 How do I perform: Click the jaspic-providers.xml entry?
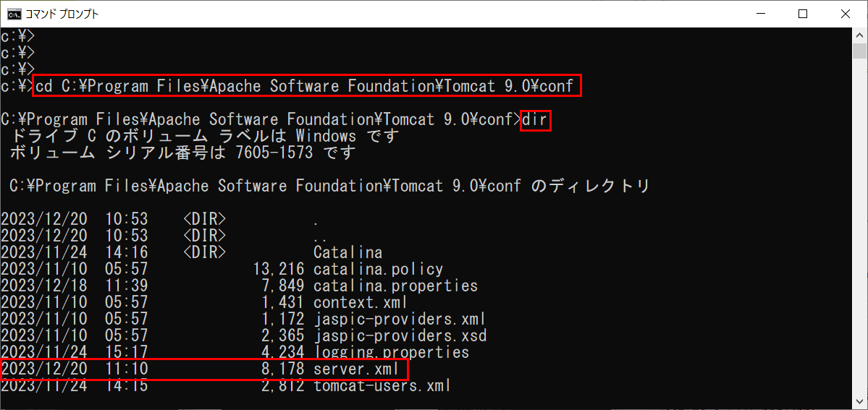(400, 320)
